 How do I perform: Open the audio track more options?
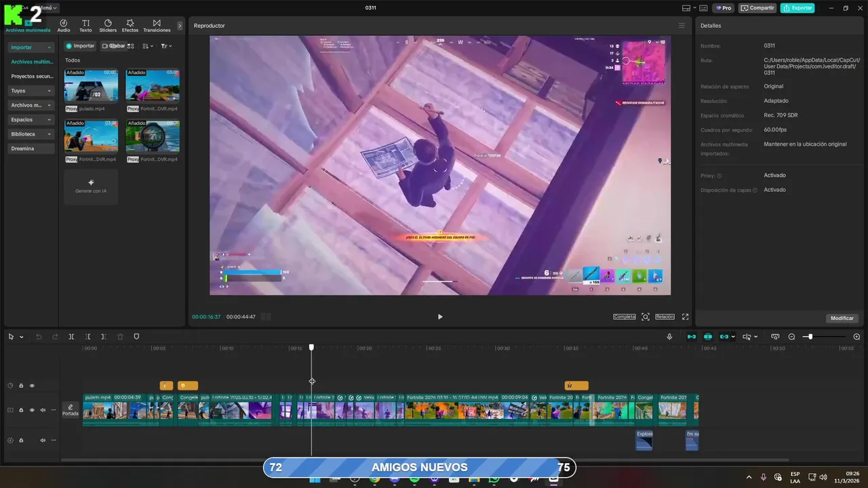pyautogui.click(x=54, y=440)
